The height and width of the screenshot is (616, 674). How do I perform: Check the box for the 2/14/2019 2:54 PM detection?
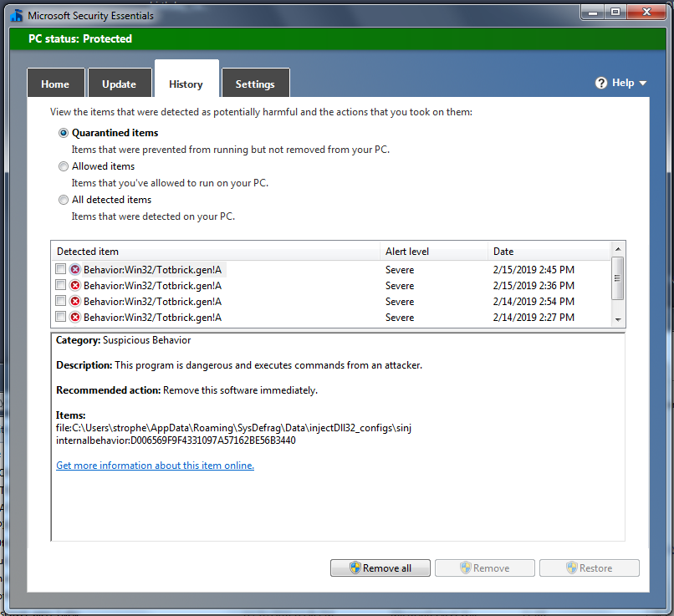click(x=60, y=301)
